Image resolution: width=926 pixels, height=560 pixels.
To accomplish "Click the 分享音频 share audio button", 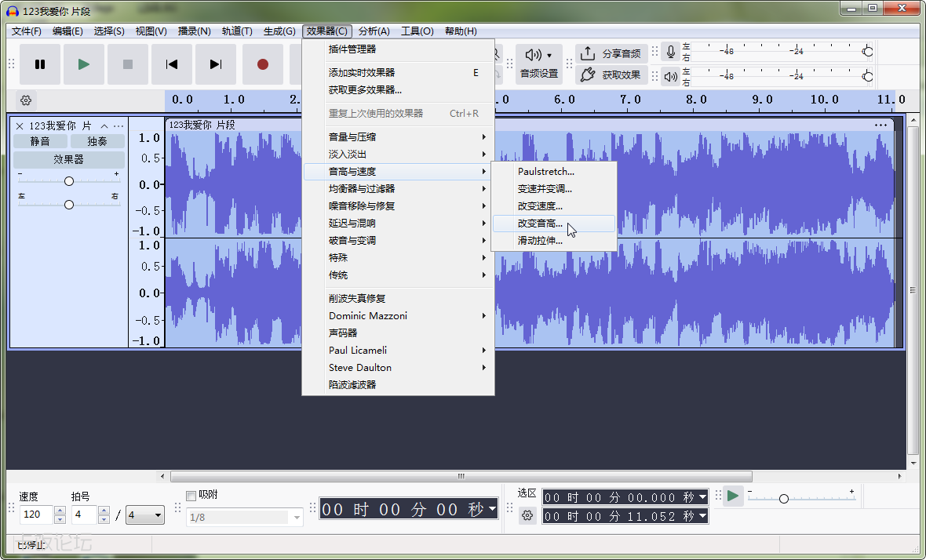I will [611, 53].
